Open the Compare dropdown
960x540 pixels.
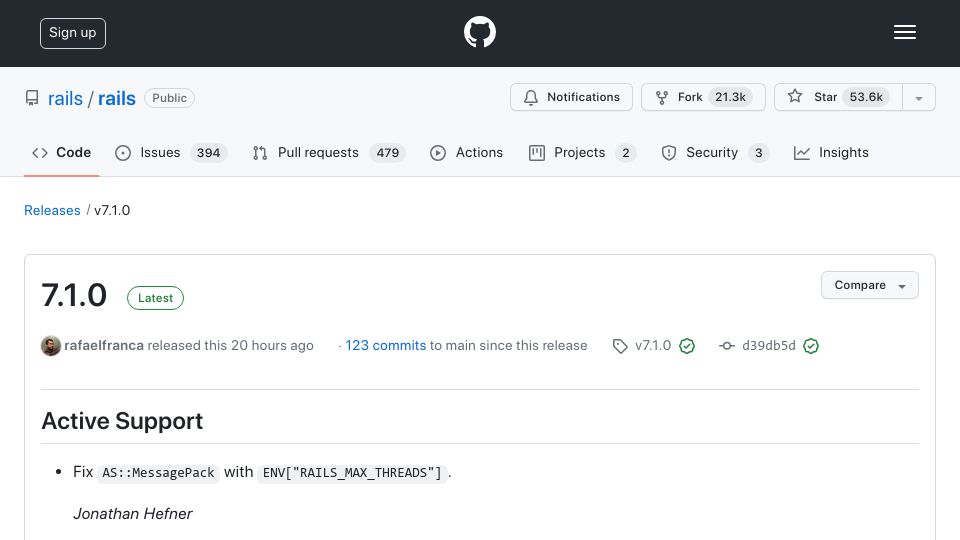coord(869,285)
